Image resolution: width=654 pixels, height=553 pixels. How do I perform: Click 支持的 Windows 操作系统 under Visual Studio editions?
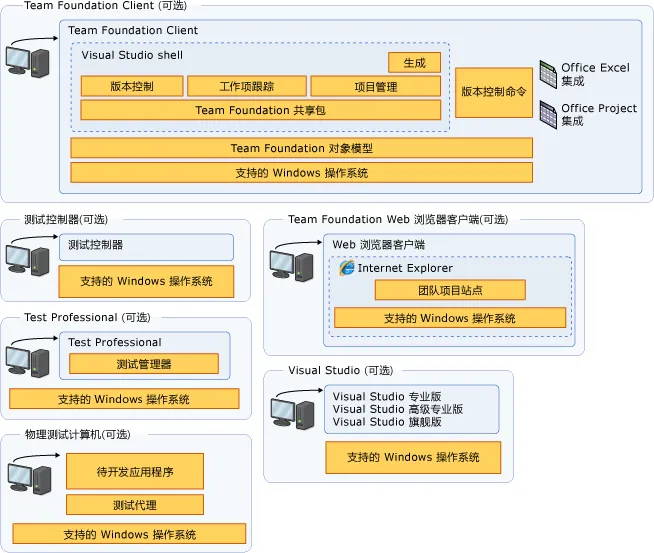(x=413, y=457)
